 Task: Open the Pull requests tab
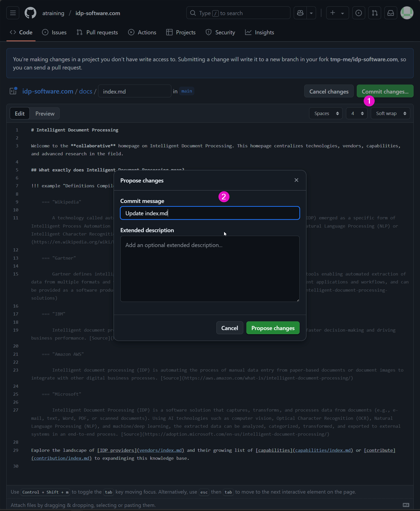click(97, 32)
